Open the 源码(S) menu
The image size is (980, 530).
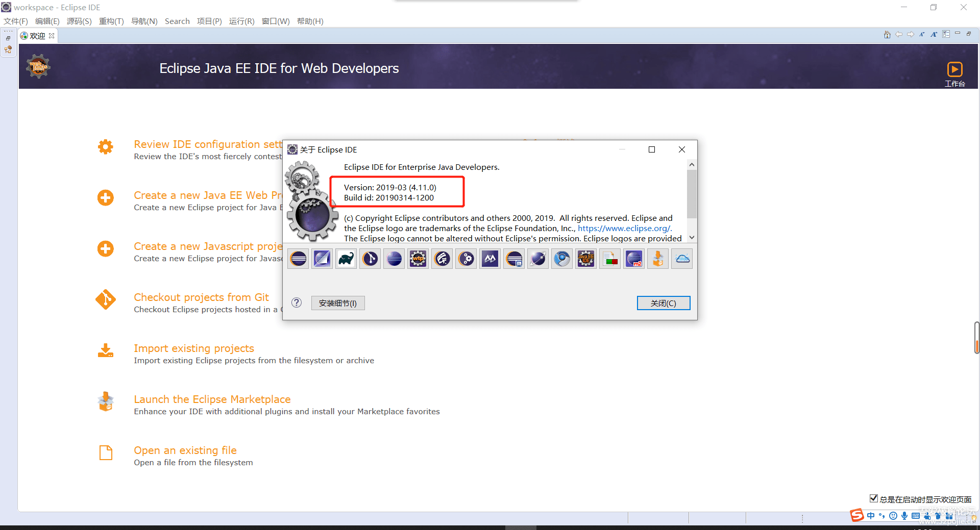[x=79, y=21]
